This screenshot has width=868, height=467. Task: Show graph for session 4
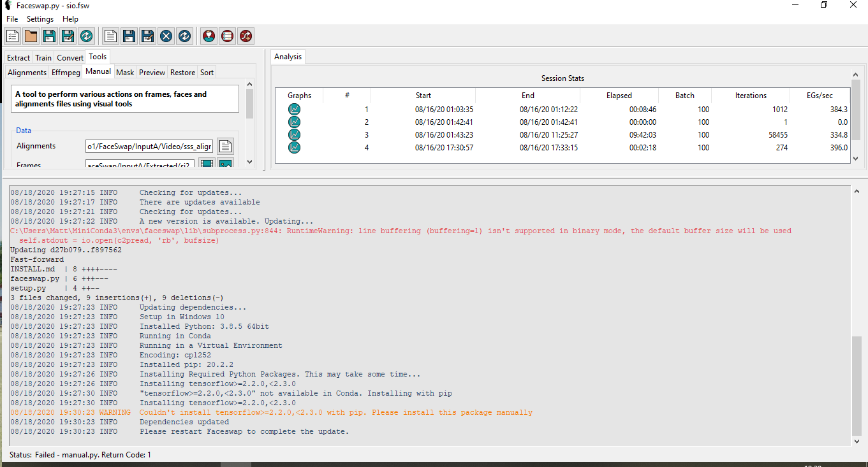coord(294,147)
